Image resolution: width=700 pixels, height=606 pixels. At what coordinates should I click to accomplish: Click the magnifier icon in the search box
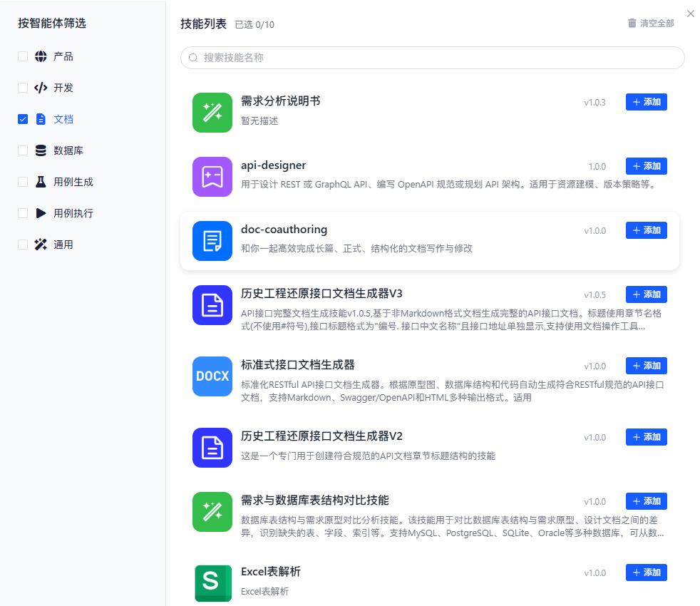tap(193, 58)
